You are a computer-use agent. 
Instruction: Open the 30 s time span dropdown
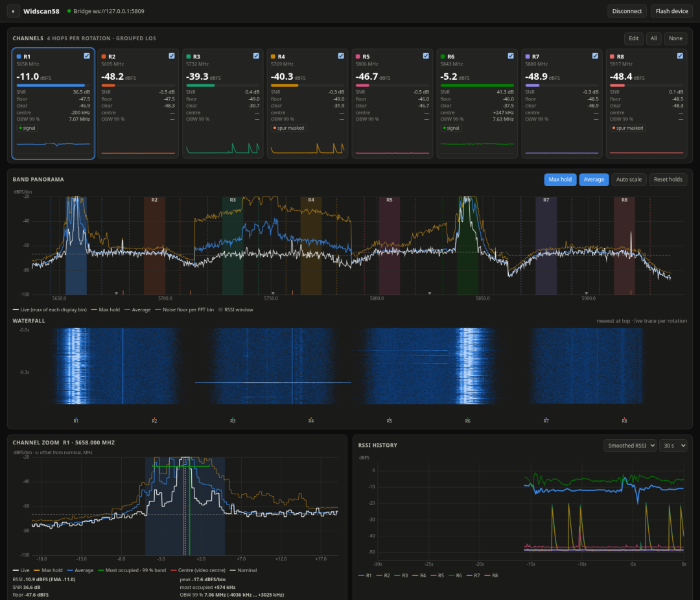tap(673, 446)
